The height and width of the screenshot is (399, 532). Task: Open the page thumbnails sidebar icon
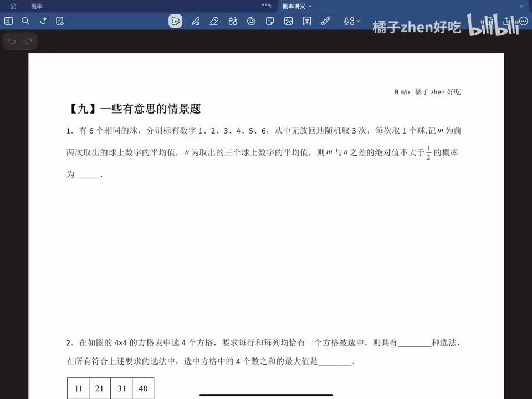[8, 21]
